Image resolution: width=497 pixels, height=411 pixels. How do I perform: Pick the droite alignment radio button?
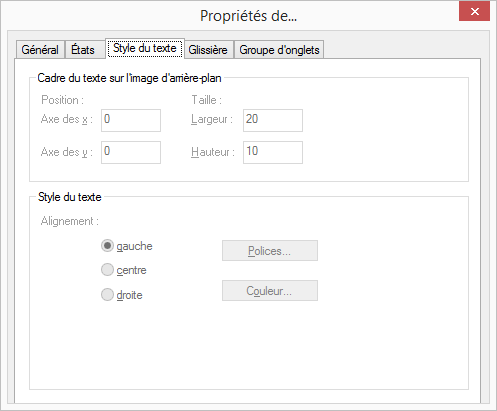(107, 295)
